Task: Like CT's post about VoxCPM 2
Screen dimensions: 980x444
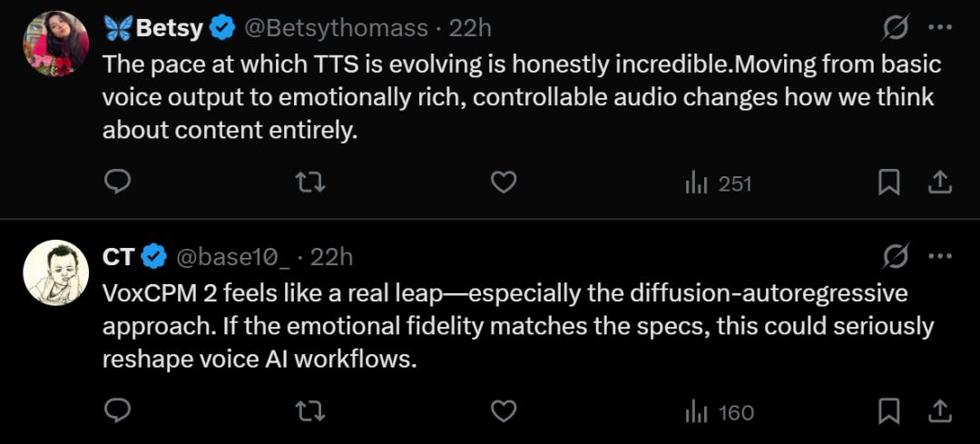Action: point(503,412)
